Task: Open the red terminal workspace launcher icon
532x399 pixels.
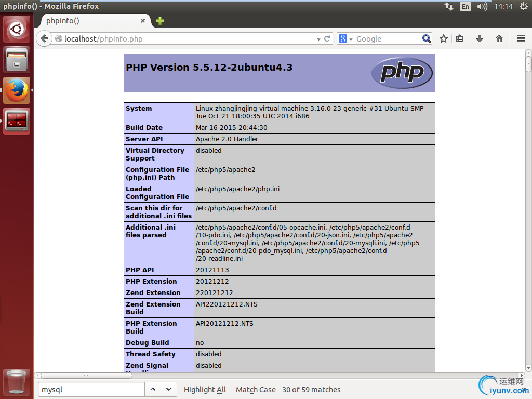Action: 17,121
